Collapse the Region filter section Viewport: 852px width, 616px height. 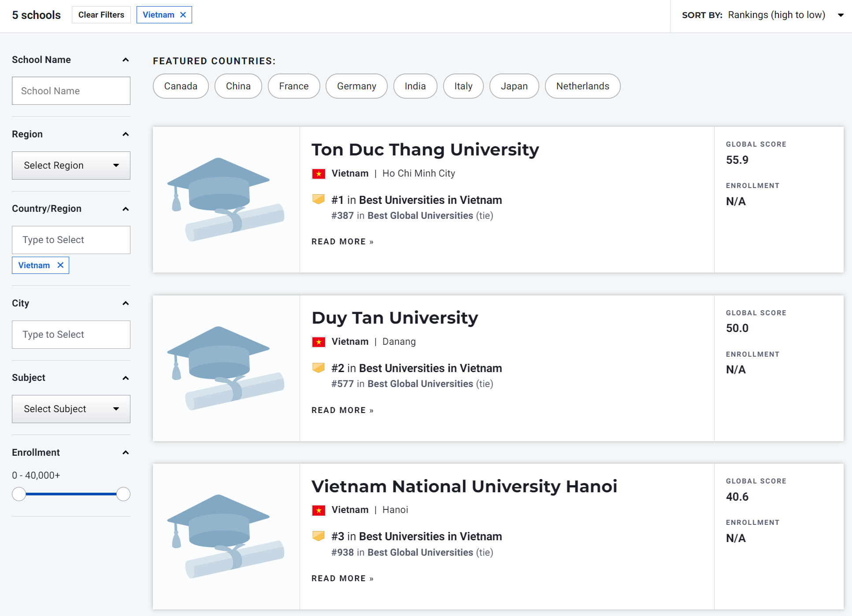tap(126, 134)
